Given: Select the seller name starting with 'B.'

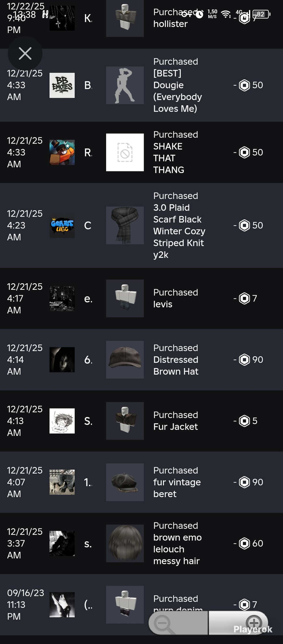Looking at the screenshot, I should coord(88,85).
